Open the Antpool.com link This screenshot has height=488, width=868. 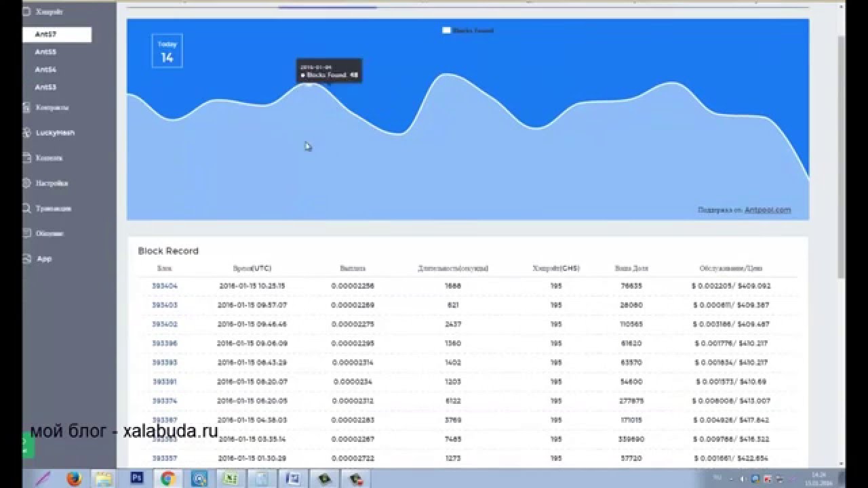(x=768, y=210)
